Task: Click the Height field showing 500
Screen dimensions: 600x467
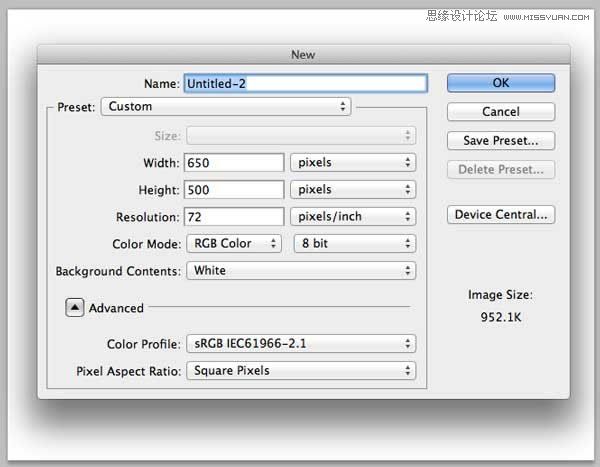Action: (x=234, y=189)
